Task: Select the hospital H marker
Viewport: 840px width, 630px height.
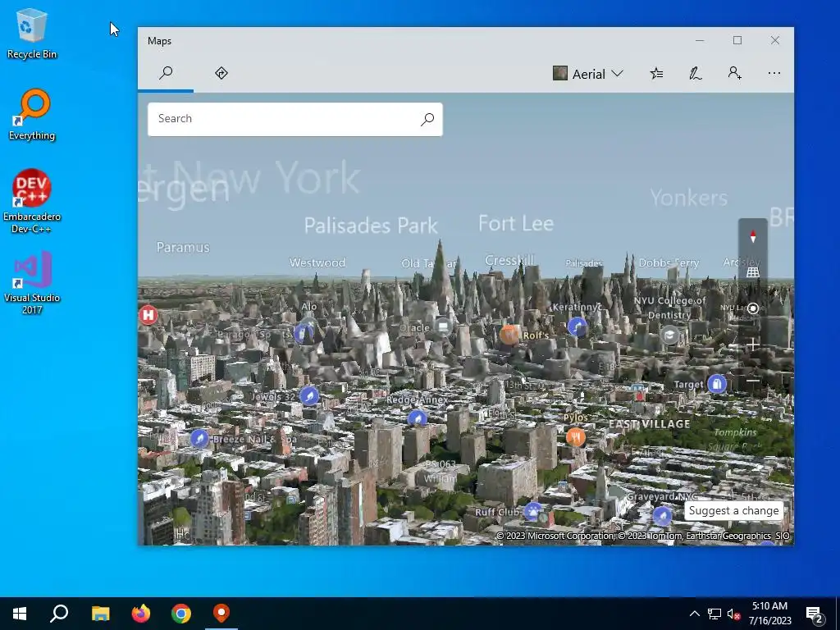Action: point(148,315)
